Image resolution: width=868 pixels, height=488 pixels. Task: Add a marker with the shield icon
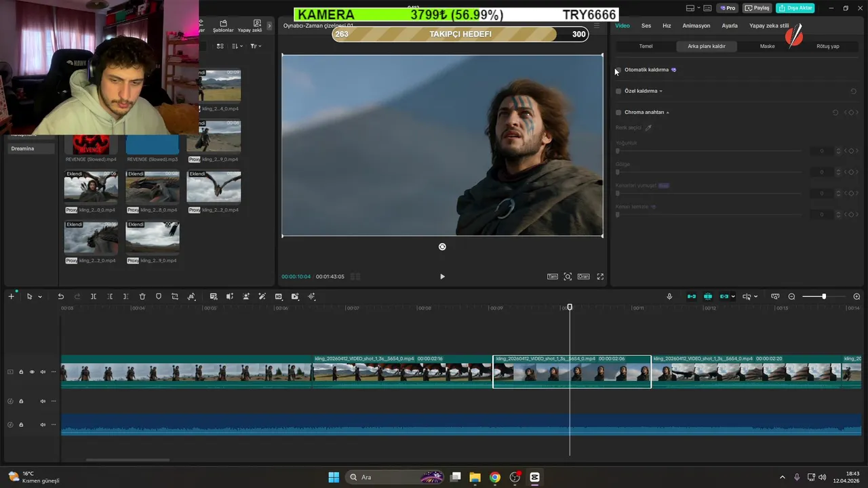pos(159,297)
